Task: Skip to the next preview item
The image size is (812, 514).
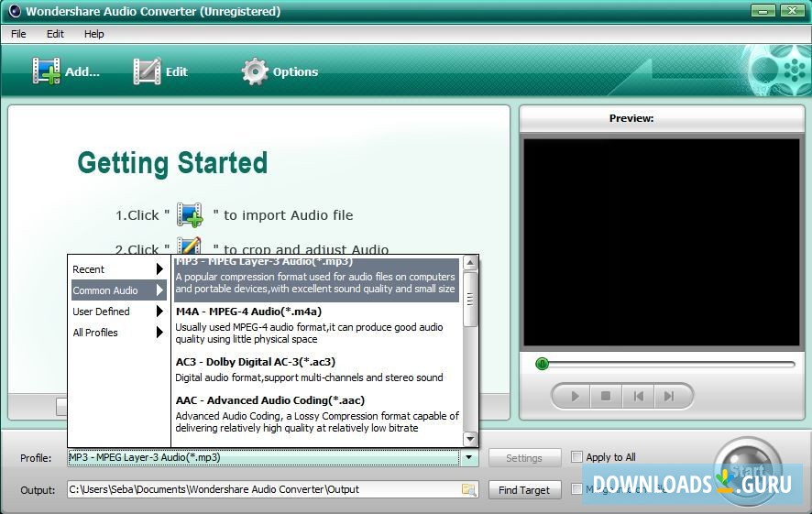Action: (x=669, y=396)
